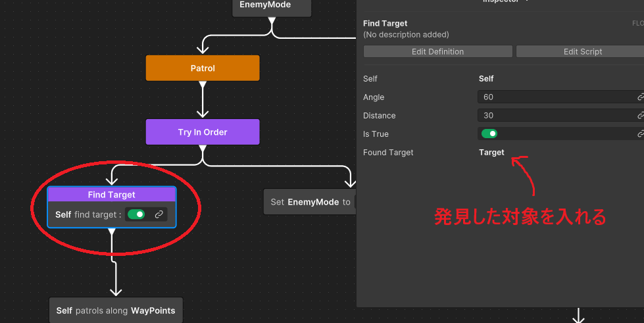This screenshot has height=323, width=644.
Task: Click the Found Target value Target
Action: pyautogui.click(x=491, y=153)
